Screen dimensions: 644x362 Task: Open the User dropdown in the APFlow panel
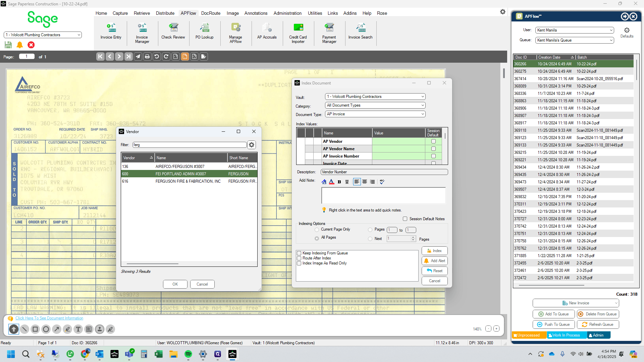[x=575, y=30]
